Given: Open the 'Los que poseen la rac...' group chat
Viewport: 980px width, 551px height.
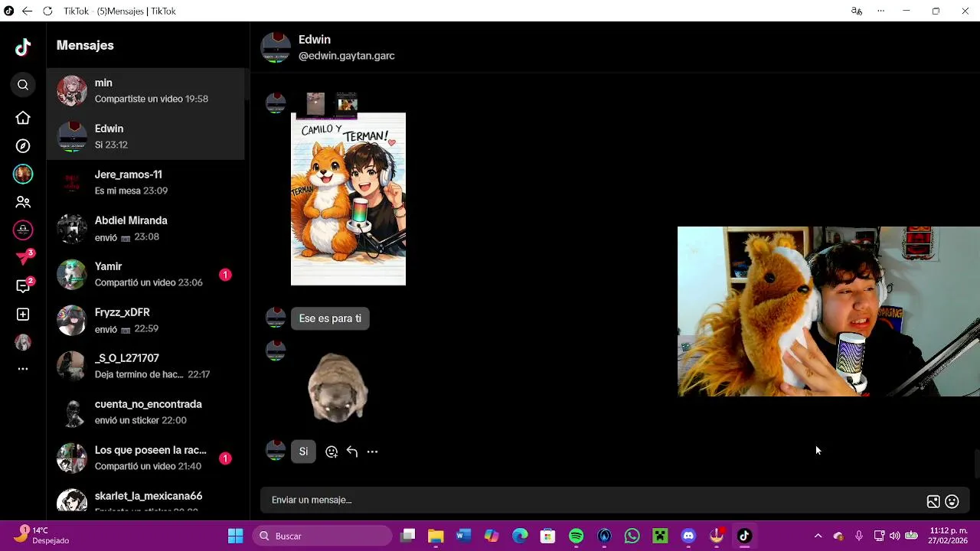Looking at the screenshot, I should point(145,458).
